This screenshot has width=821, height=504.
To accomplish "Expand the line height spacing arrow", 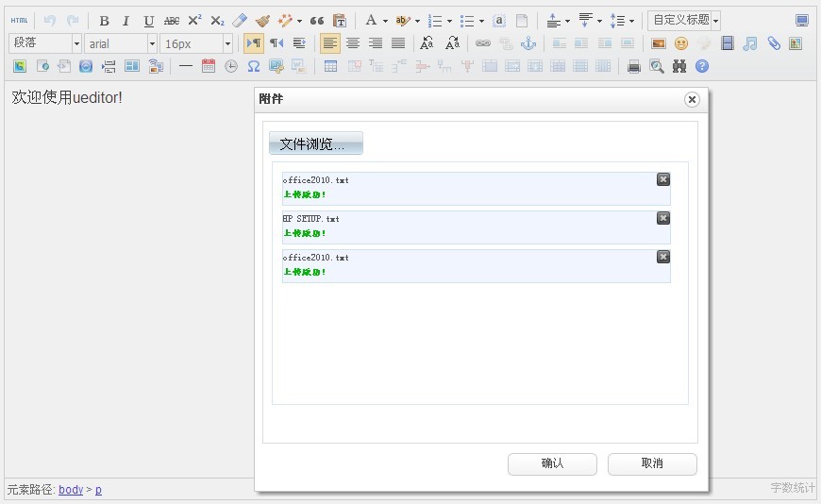I will click(631, 21).
